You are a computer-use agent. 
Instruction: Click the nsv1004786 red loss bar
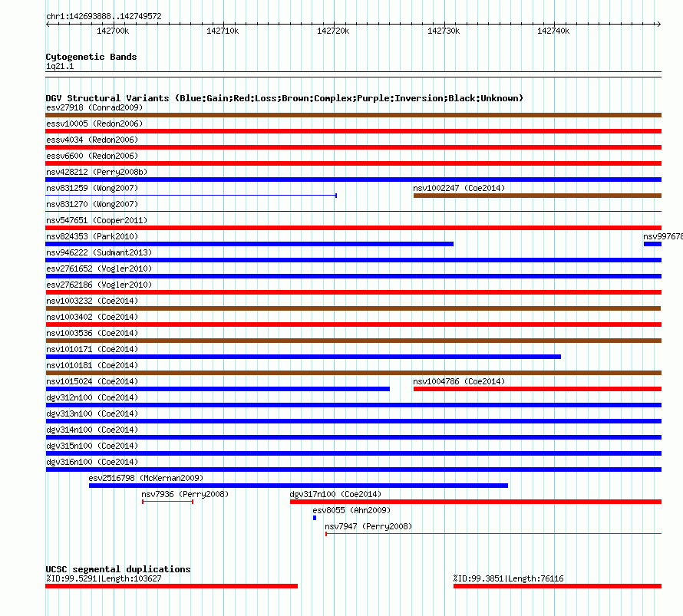click(x=537, y=389)
